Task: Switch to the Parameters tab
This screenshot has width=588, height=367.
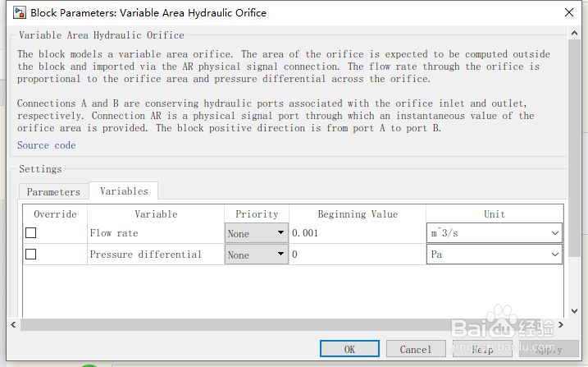Action: tap(53, 191)
